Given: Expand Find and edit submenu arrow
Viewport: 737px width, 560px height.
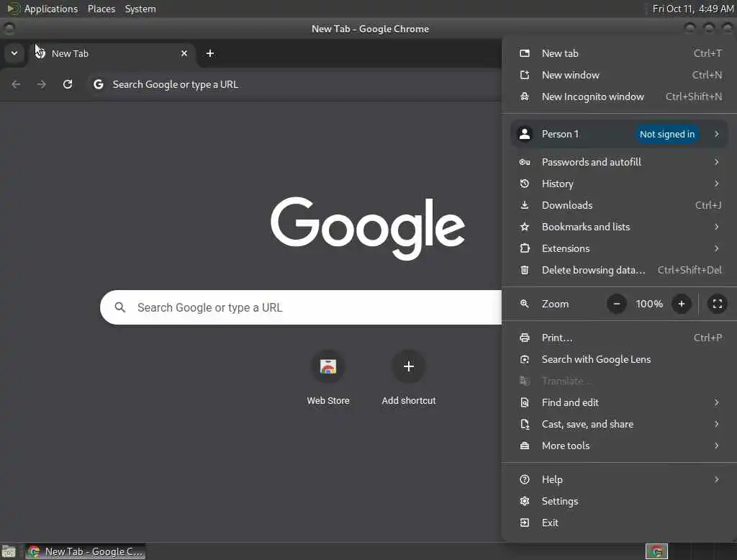Looking at the screenshot, I should (717, 402).
